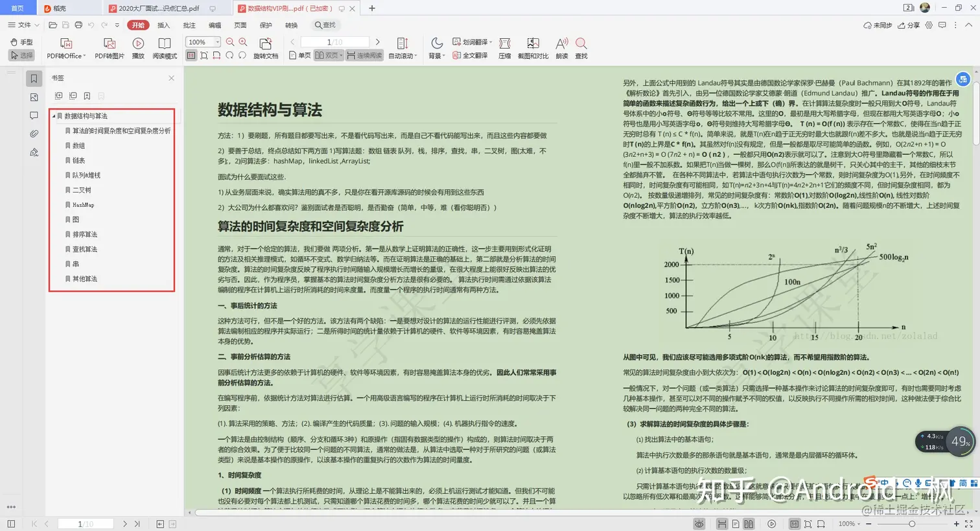This screenshot has height=531, width=980.
Task: Click 未同步 sync status button
Action: pyautogui.click(x=878, y=25)
